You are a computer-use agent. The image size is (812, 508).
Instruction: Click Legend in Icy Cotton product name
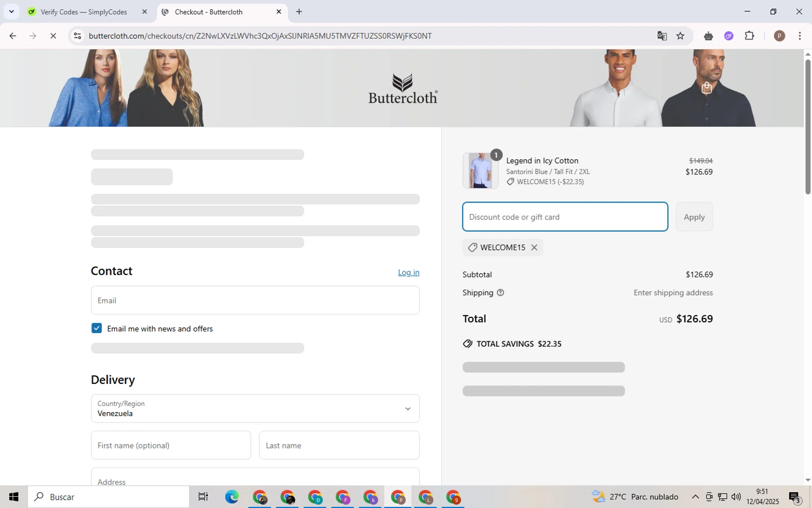[x=542, y=161]
